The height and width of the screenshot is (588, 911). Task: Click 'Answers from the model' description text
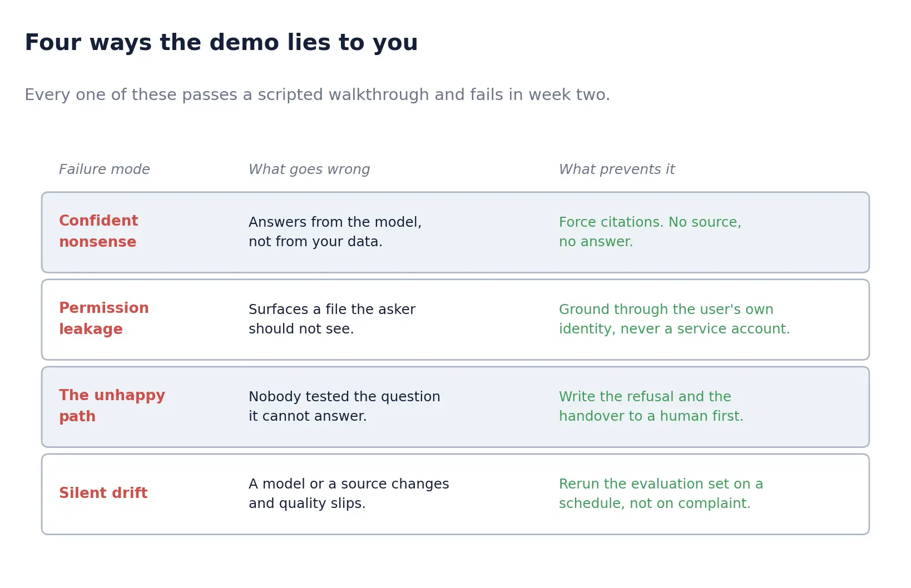tap(335, 232)
